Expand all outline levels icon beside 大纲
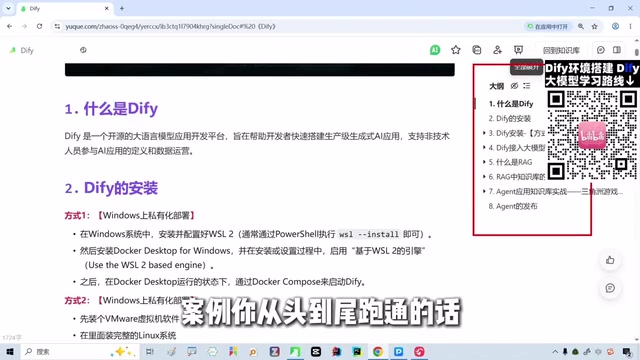 click(x=527, y=86)
